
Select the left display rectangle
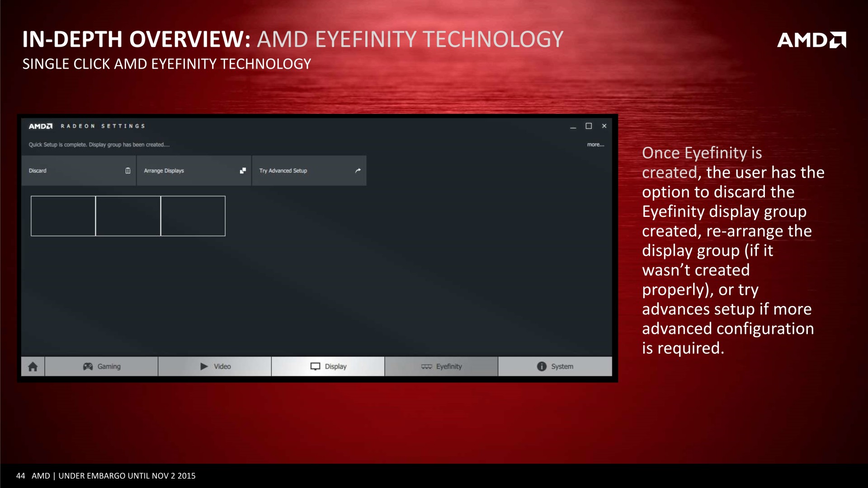click(63, 216)
